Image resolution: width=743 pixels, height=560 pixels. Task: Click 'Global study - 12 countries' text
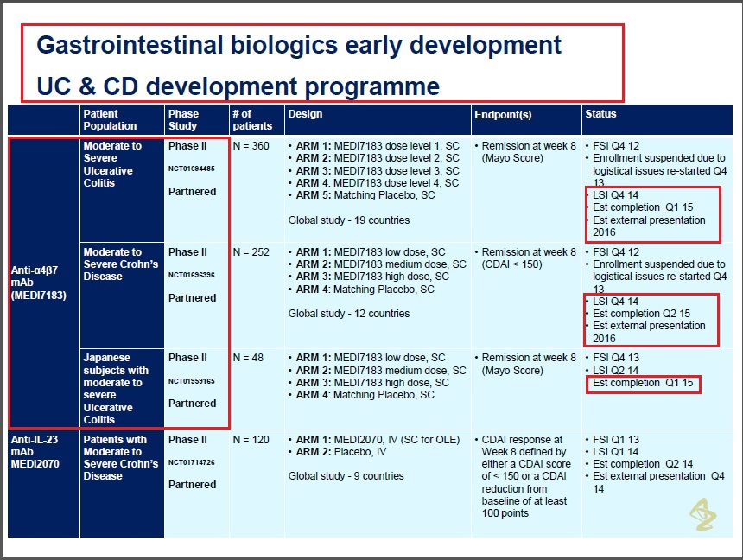(349, 314)
